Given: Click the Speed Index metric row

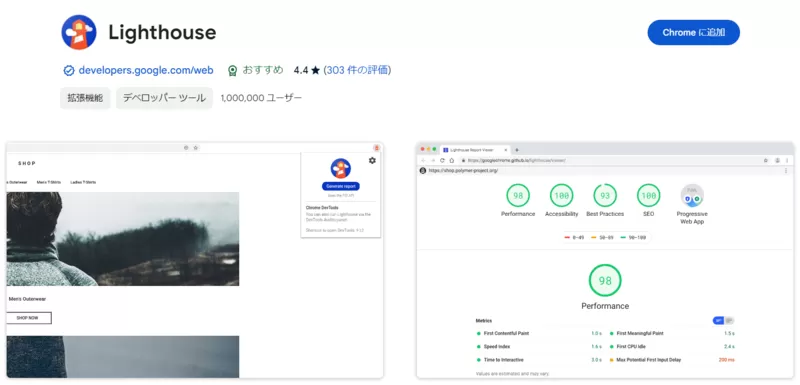Looking at the screenshot, I should [539, 347].
